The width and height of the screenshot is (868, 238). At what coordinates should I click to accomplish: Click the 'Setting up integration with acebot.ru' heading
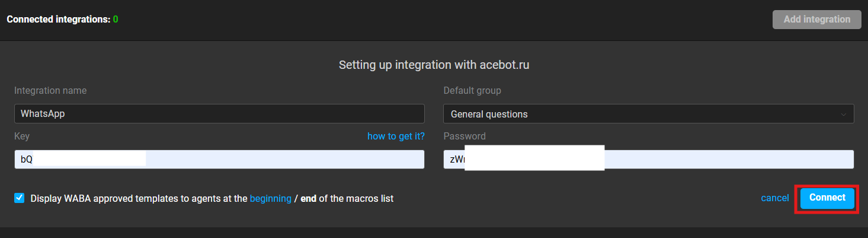click(434, 65)
